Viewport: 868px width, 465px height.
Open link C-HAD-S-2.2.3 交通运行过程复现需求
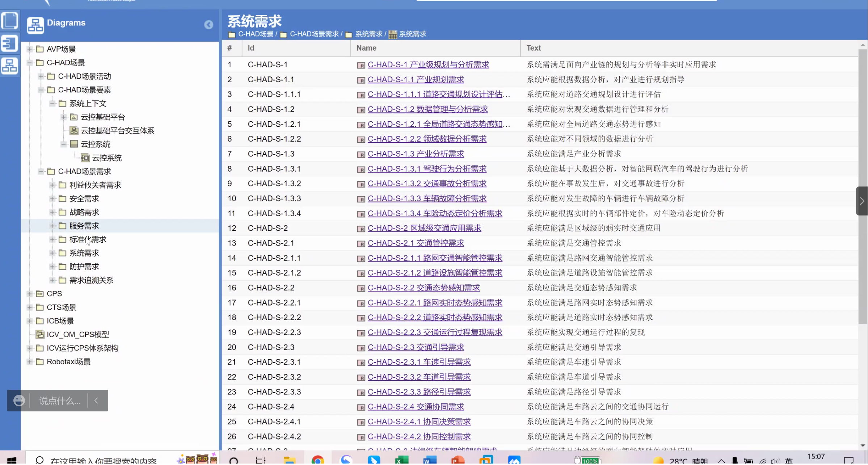435,332
